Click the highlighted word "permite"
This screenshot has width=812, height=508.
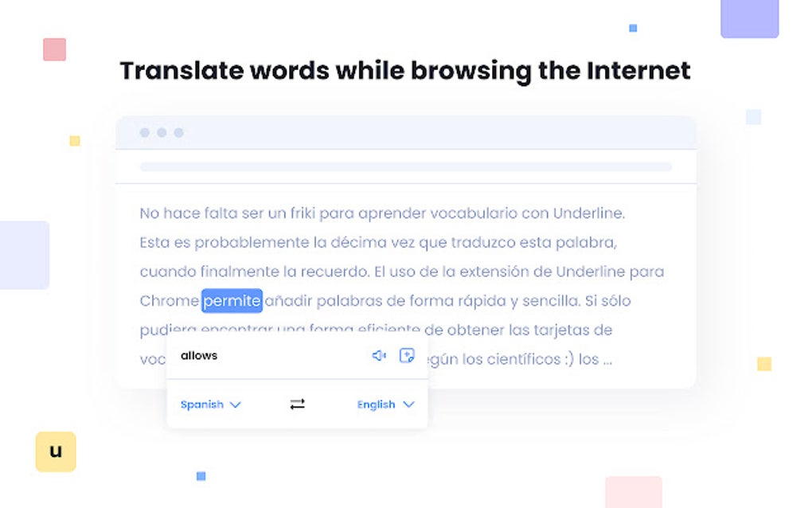pos(231,300)
